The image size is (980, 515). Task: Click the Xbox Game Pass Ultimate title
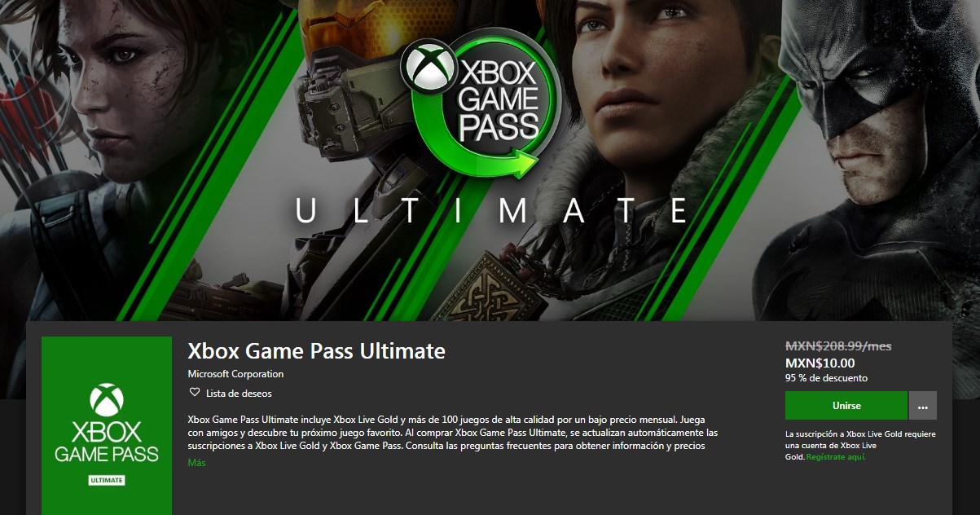click(316, 351)
